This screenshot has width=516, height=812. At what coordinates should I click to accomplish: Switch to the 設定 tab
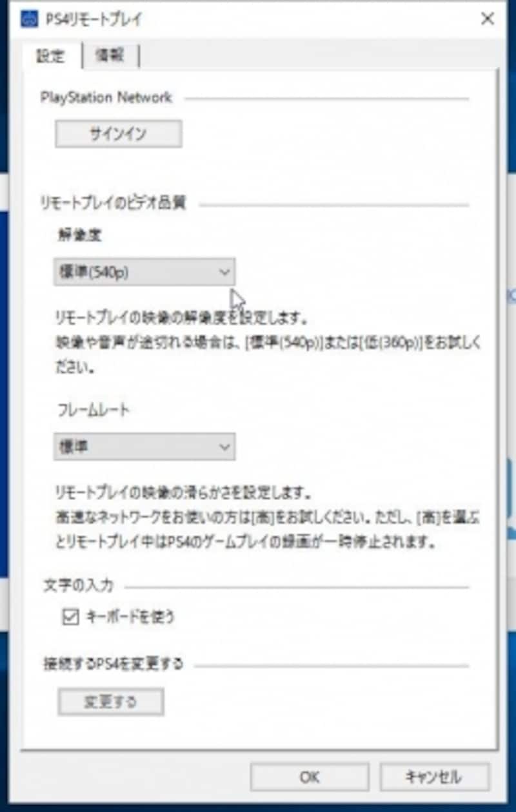coord(51,57)
